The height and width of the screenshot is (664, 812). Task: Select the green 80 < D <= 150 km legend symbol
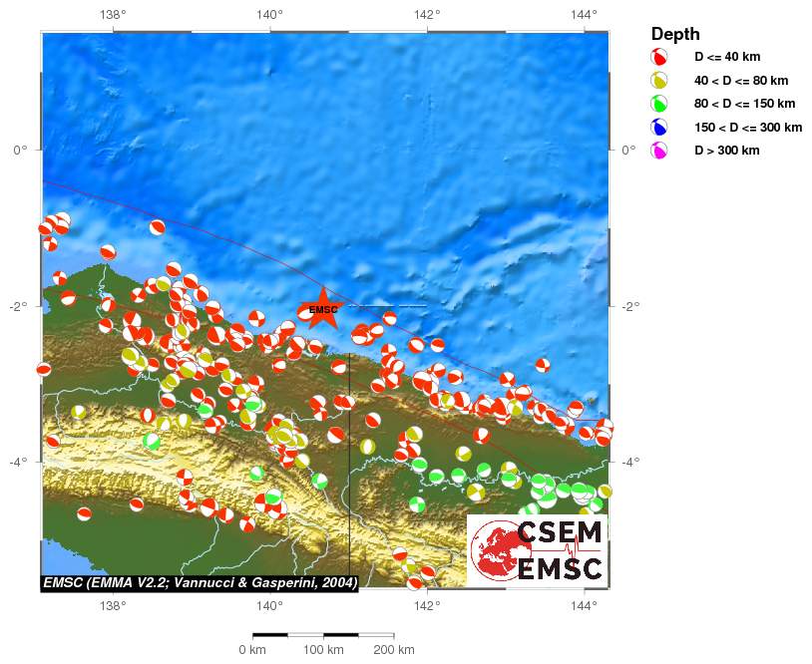point(658,104)
